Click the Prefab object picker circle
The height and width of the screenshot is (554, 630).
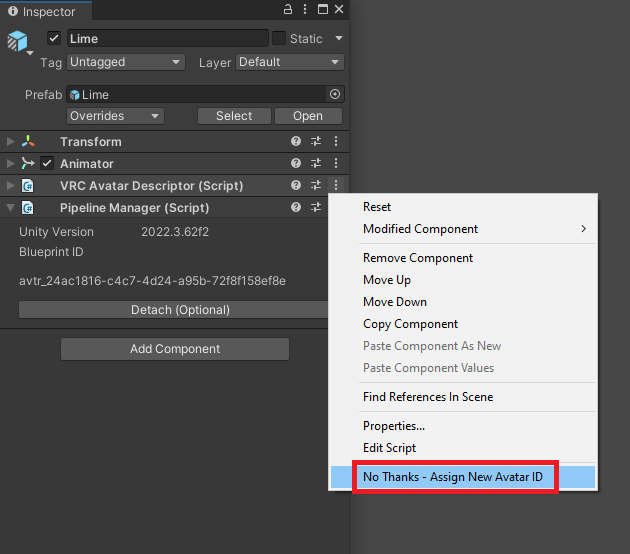coord(335,95)
